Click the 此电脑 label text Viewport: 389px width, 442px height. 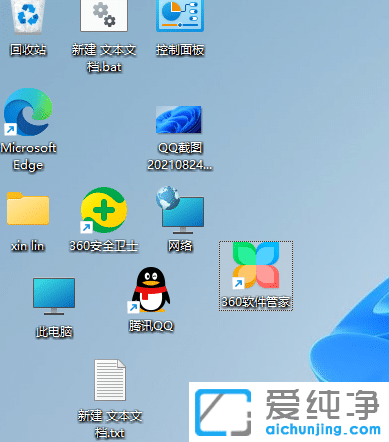click(x=54, y=332)
